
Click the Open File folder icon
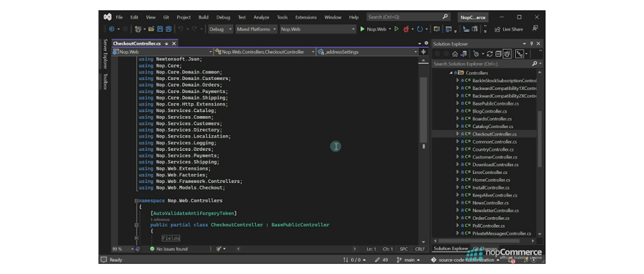(x=151, y=29)
